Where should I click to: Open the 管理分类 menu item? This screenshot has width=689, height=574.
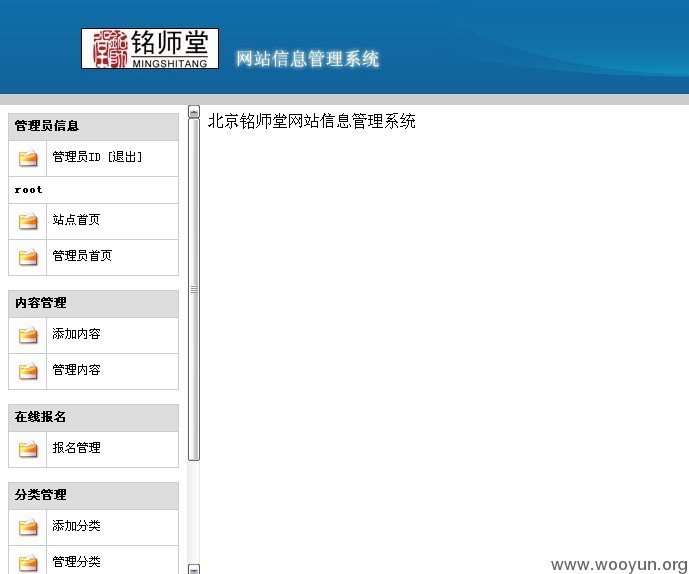pos(76,561)
